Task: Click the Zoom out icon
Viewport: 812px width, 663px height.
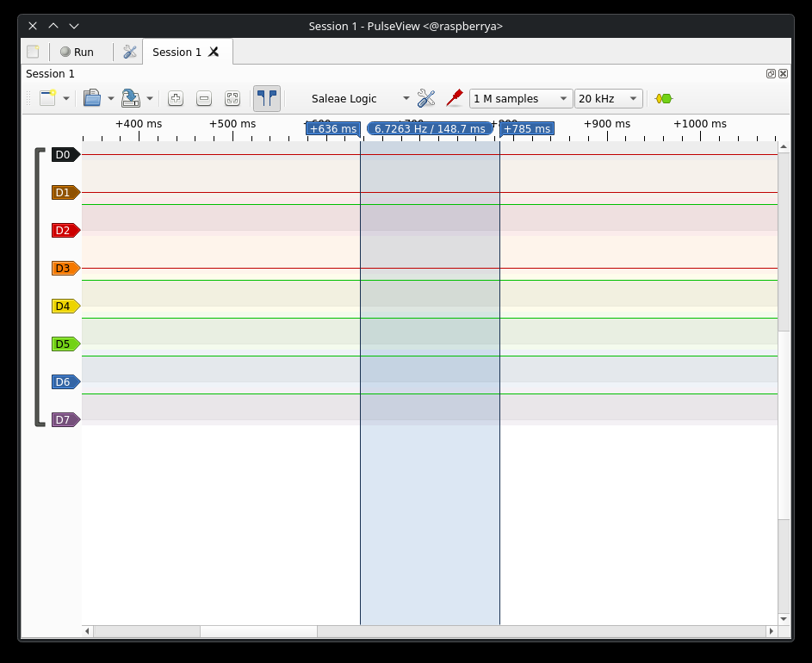Action: [x=204, y=98]
